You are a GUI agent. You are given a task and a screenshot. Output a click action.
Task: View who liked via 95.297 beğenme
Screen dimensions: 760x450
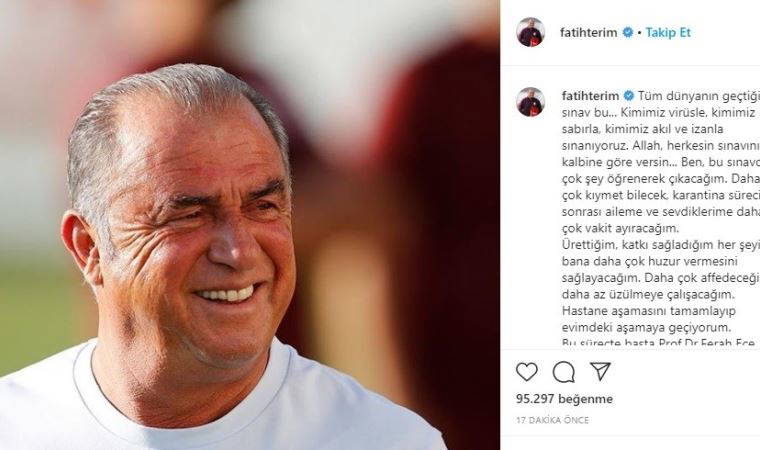564,399
